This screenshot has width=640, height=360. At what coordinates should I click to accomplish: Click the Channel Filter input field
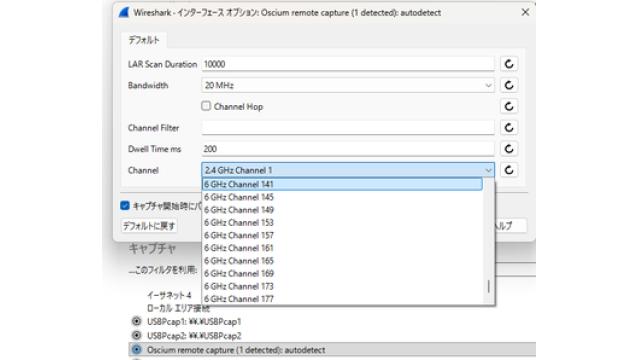(x=348, y=128)
